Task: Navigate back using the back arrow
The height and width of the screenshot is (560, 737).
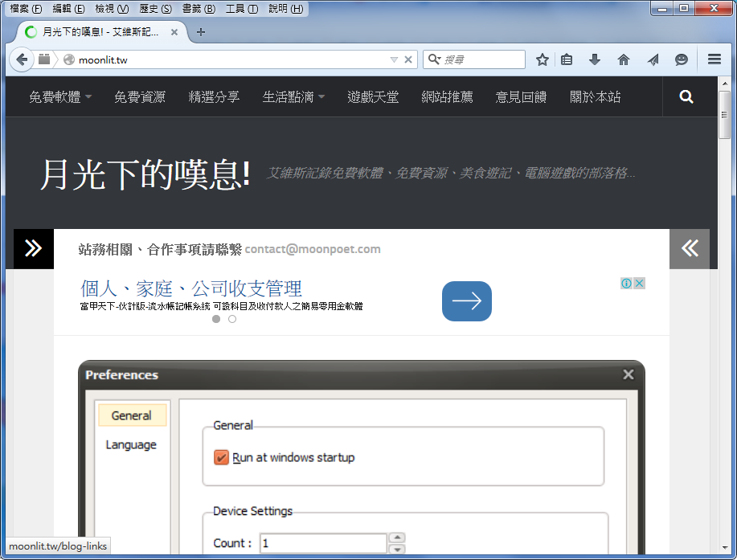Action: (x=22, y=59)
